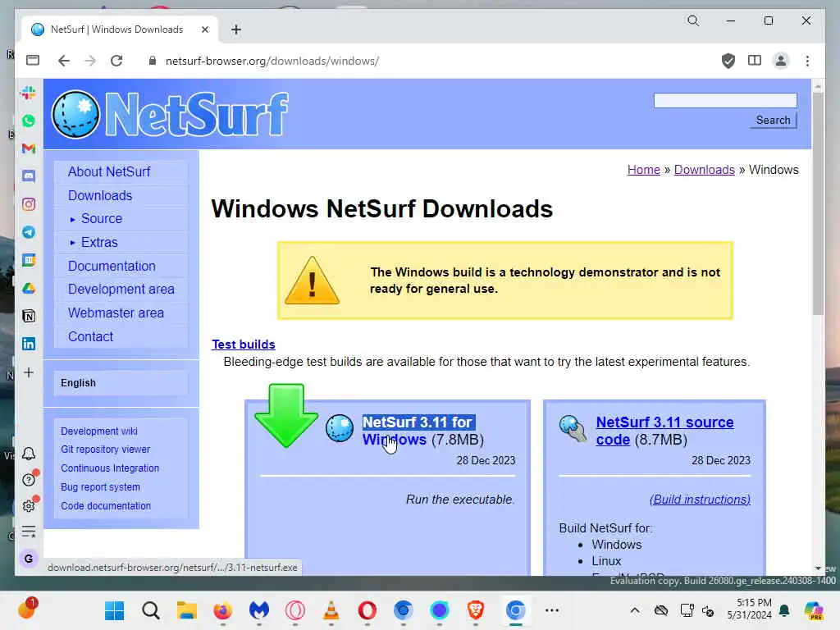Open File Explorer from taskbar
The image size is (840, 630).
pos(186,610)
